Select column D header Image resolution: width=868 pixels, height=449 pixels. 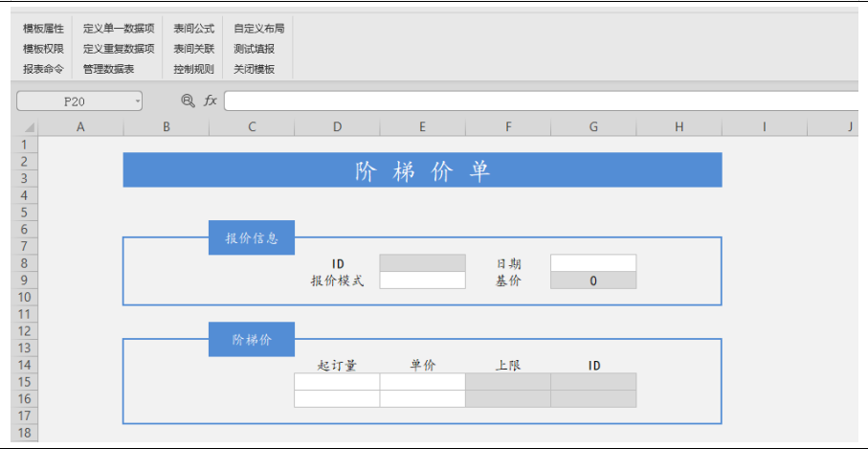coord(337,126)
